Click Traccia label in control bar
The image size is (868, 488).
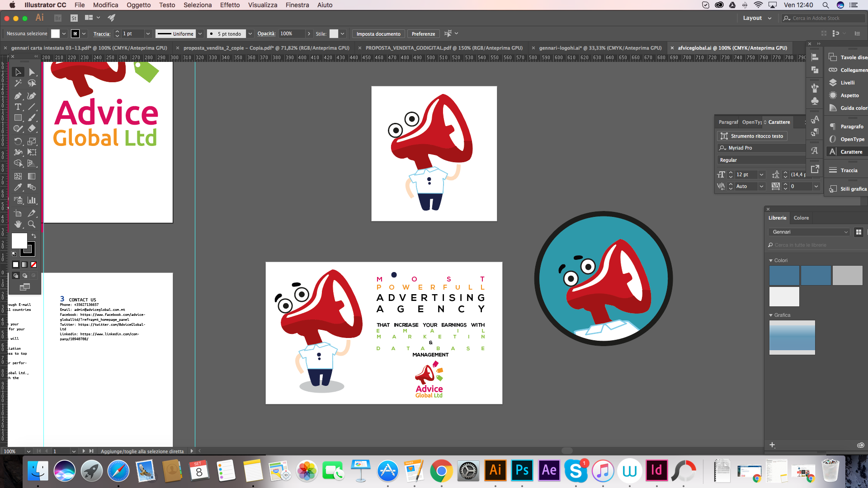[102, 34]
